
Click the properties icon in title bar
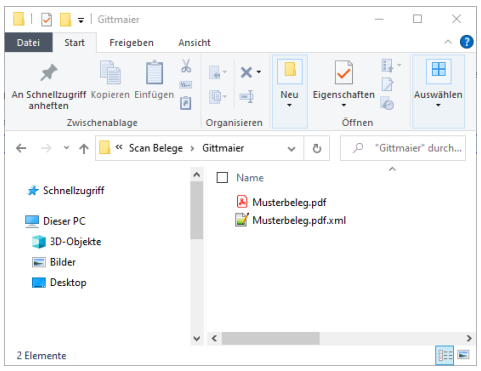46,20
